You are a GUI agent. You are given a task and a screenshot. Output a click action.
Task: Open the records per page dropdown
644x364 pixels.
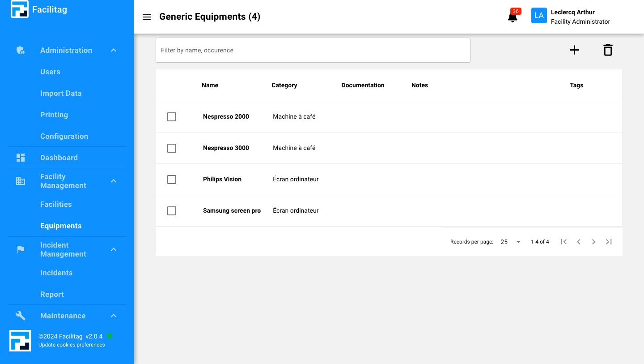coord(511,242)
